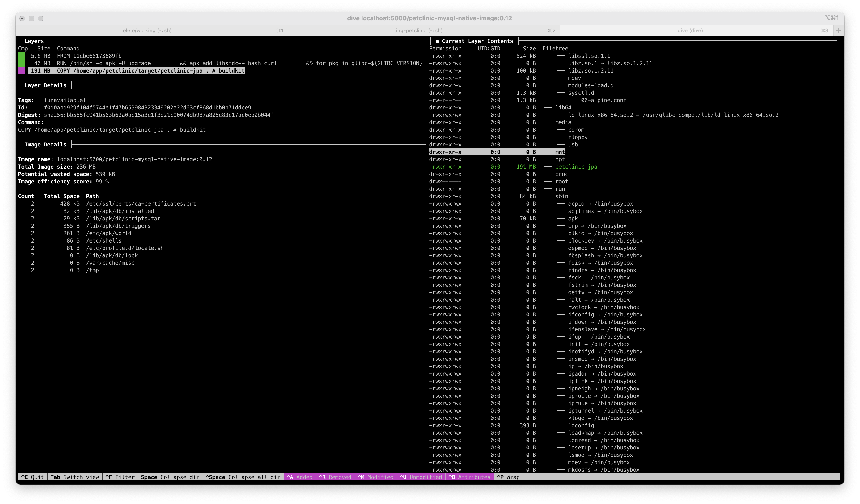Click the window title dive localhost:5000
The height and width of the screenshot is (504, 860).
429,18
